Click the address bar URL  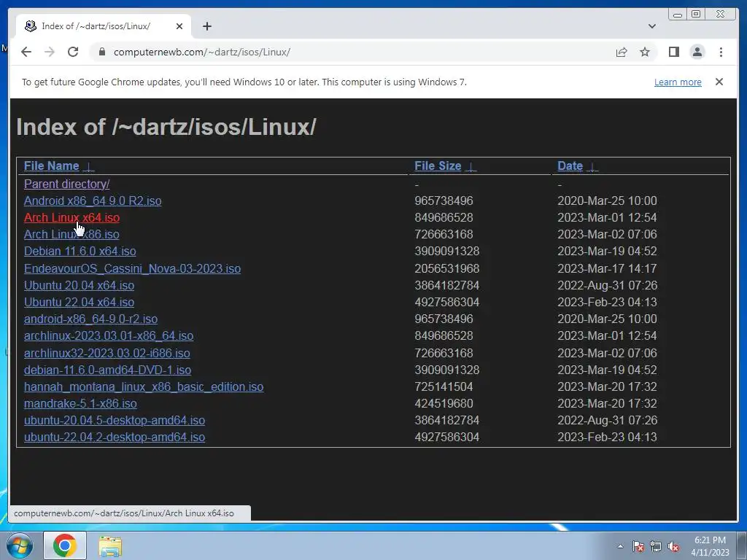coord(202,52)
